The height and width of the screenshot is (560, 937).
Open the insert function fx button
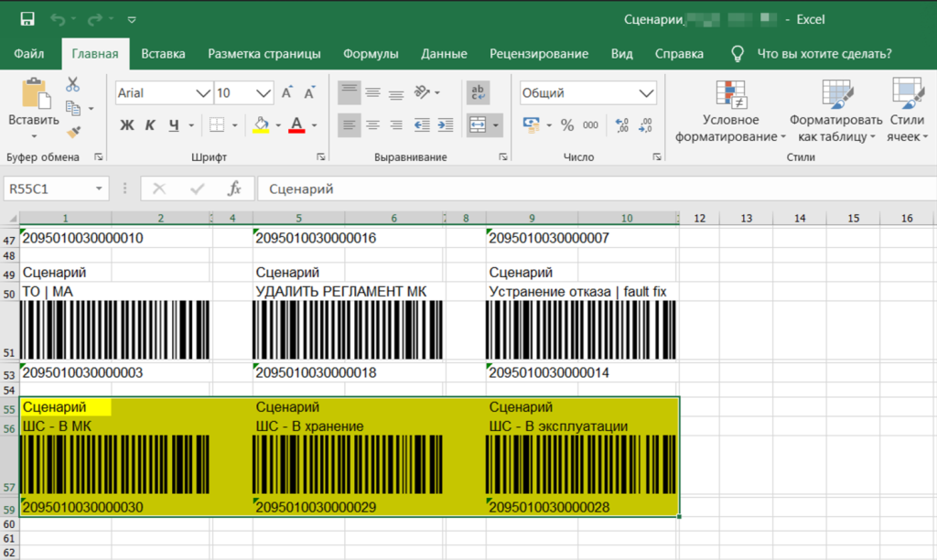click(x=233, y=188)
